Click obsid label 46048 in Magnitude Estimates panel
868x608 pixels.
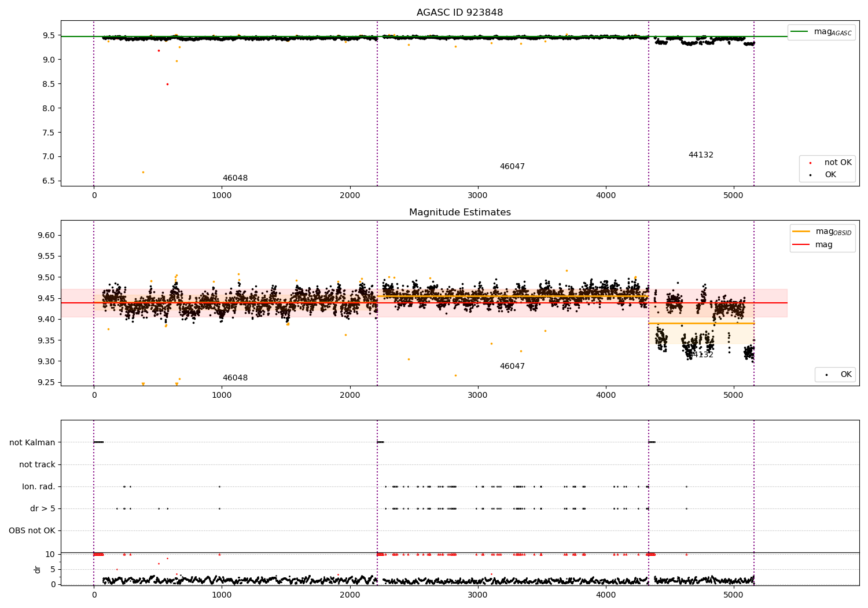pos(235,378)
